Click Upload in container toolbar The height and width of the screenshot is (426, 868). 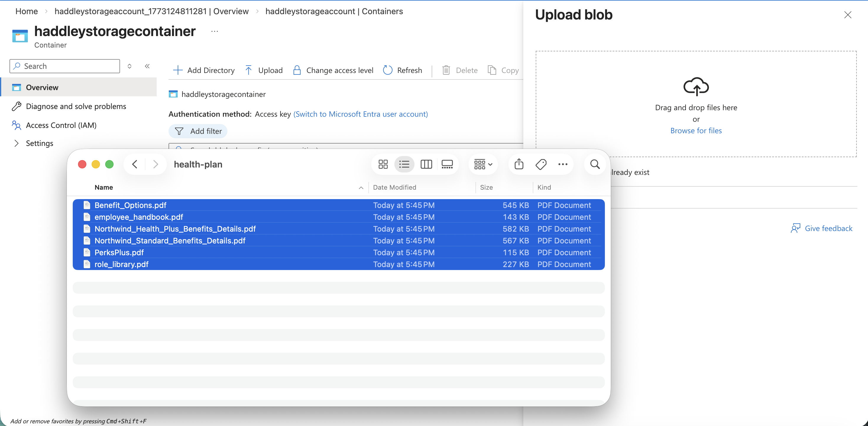[x=264, y=70]
